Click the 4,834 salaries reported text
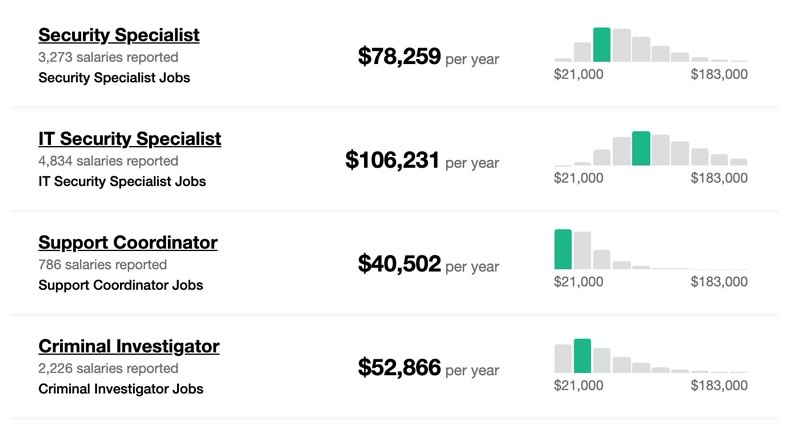This screenshot has height=445, width=800. 108,161
